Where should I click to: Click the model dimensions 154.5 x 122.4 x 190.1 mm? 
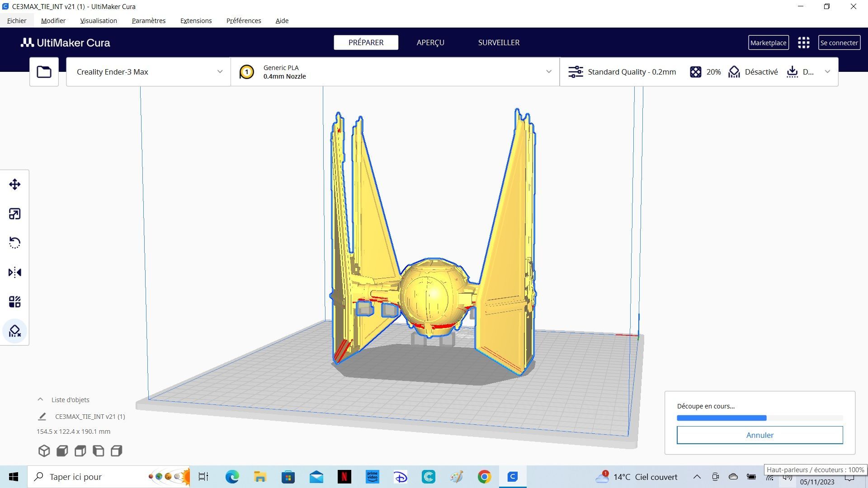pos(73,432)
